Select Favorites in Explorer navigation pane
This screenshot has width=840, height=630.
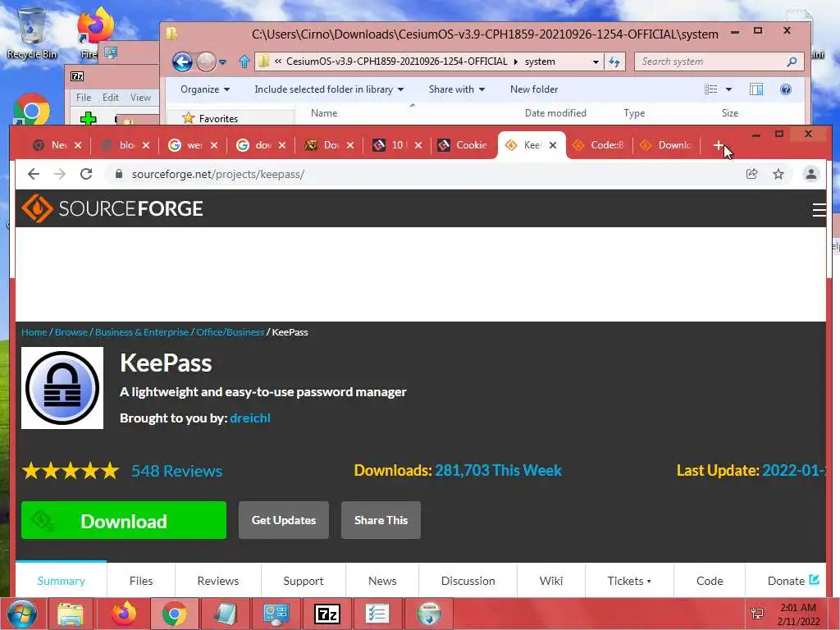coord(217,119)
